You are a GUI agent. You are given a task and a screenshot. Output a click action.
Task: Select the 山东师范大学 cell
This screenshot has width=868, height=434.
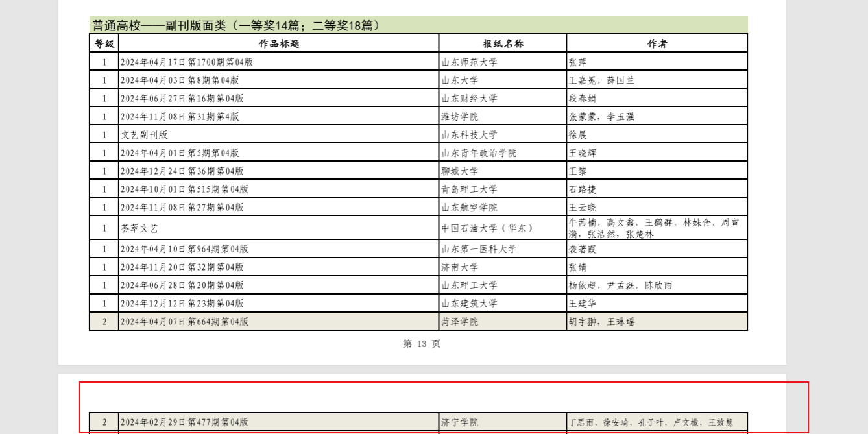click(469, 62)
